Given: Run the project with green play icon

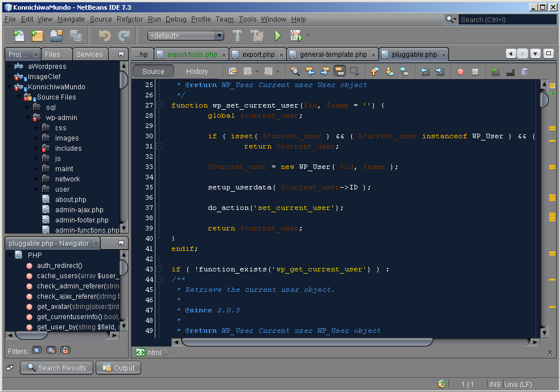Looking at the screenshot, I should point(278,35).
